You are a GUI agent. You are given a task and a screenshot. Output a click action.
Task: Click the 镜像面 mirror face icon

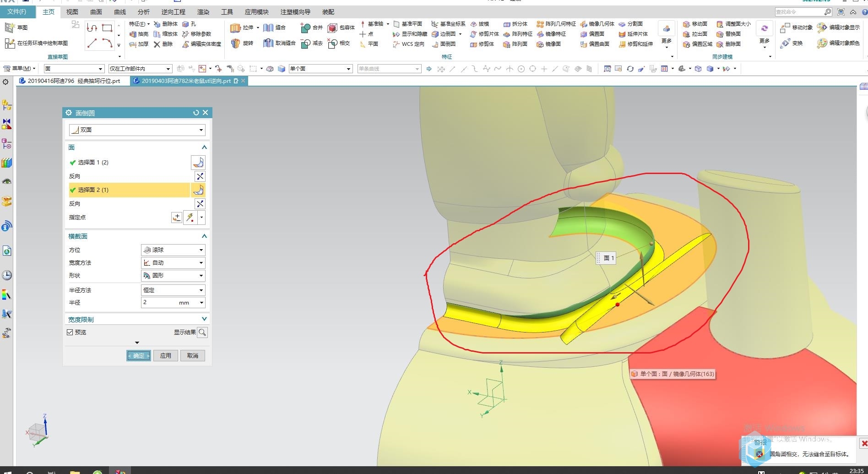pos(540,44)
